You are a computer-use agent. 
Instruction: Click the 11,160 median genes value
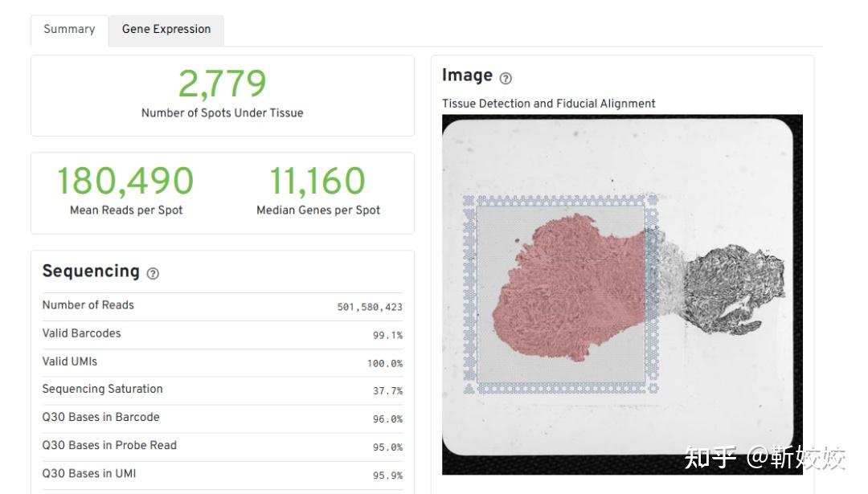click(x=317, y=182)
